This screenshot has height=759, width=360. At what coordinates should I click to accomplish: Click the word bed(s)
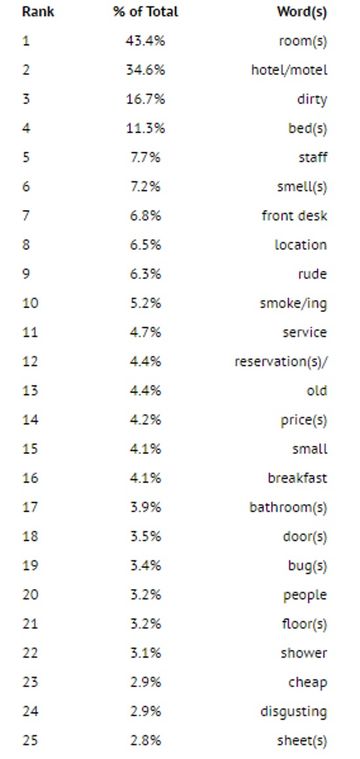point(308,129)
